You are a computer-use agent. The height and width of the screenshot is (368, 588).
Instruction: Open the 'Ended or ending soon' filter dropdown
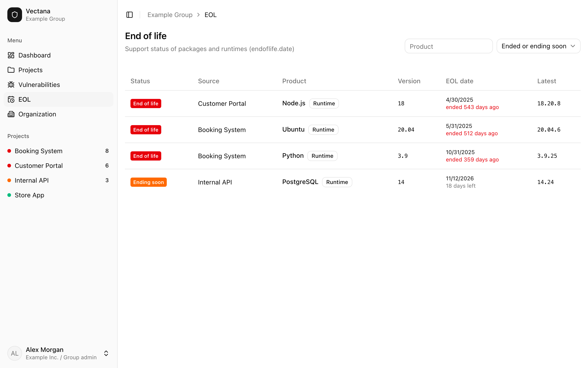coord(538,46)
